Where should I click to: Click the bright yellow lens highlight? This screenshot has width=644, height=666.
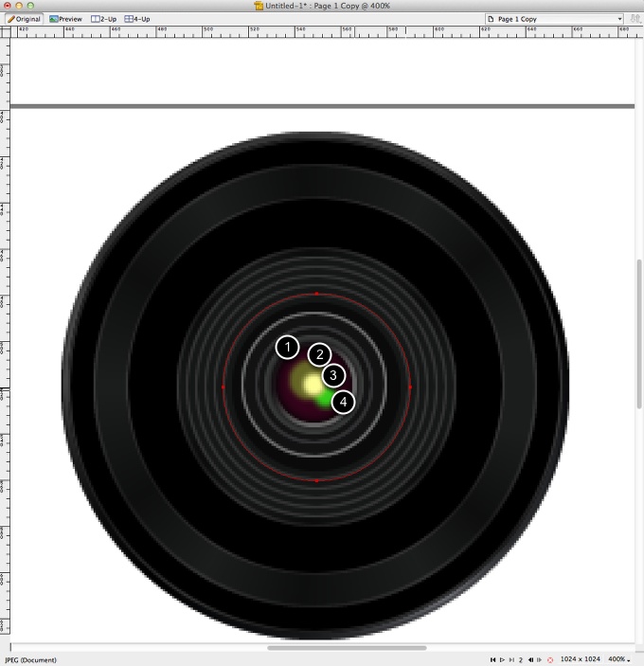click(x=313, y=385)
